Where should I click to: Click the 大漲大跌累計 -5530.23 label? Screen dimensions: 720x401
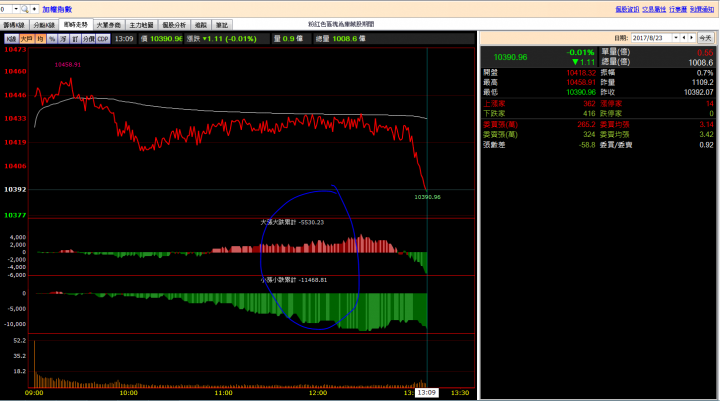pyautogui.click(x=292, y=222)
